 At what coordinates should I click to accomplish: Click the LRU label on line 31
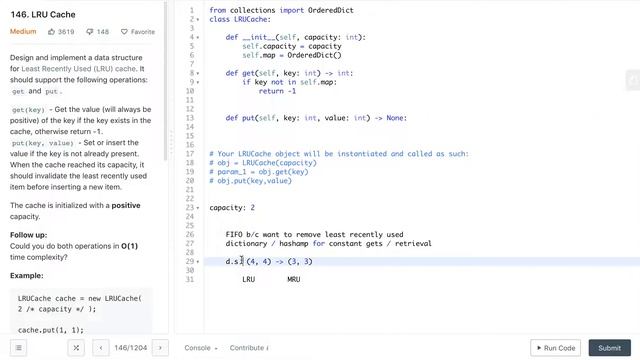click(249, 280)
